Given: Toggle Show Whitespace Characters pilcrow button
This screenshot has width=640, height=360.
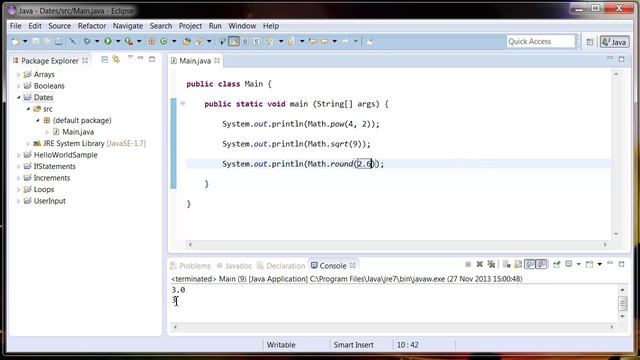Looking at the screenshot, I should pos(256,41).
